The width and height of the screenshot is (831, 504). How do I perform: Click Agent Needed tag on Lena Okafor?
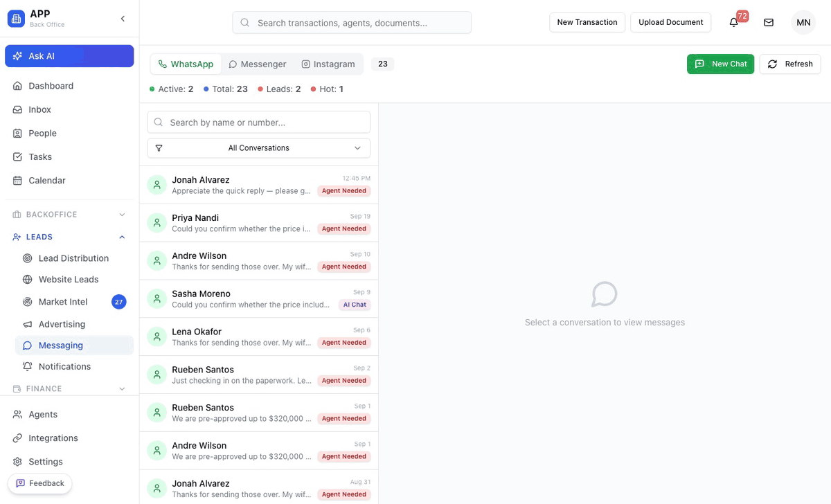click(x=344, y=343)
